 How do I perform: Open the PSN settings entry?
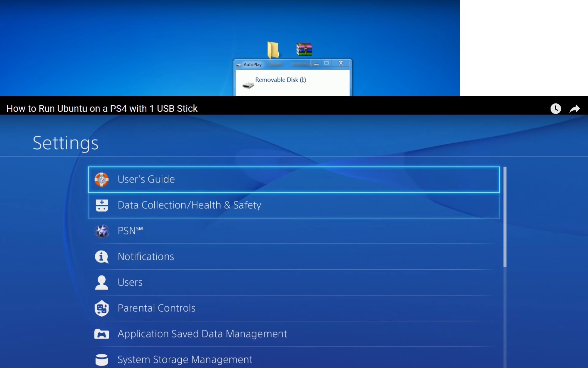294,231
